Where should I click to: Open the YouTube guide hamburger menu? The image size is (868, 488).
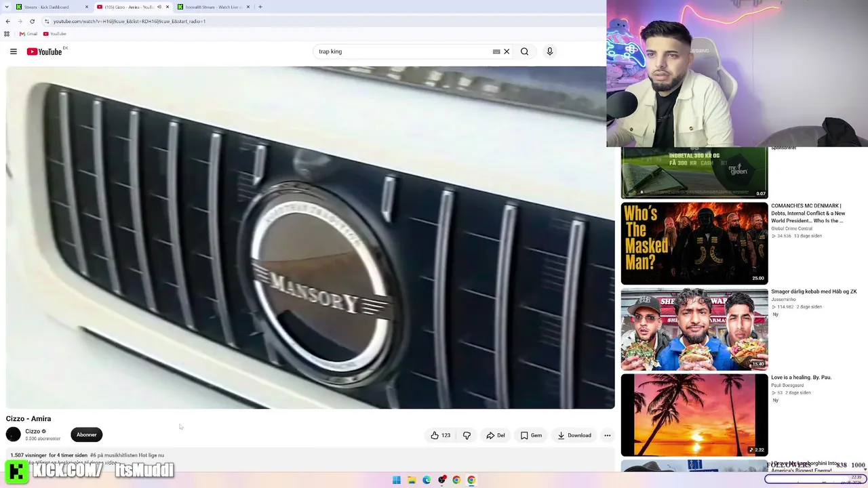14,52
